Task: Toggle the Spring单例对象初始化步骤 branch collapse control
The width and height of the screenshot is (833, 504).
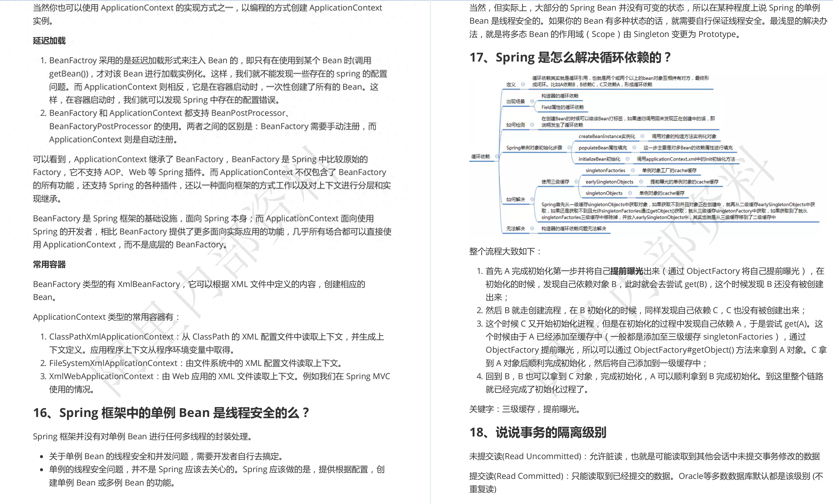Action: tap(570, 148)
